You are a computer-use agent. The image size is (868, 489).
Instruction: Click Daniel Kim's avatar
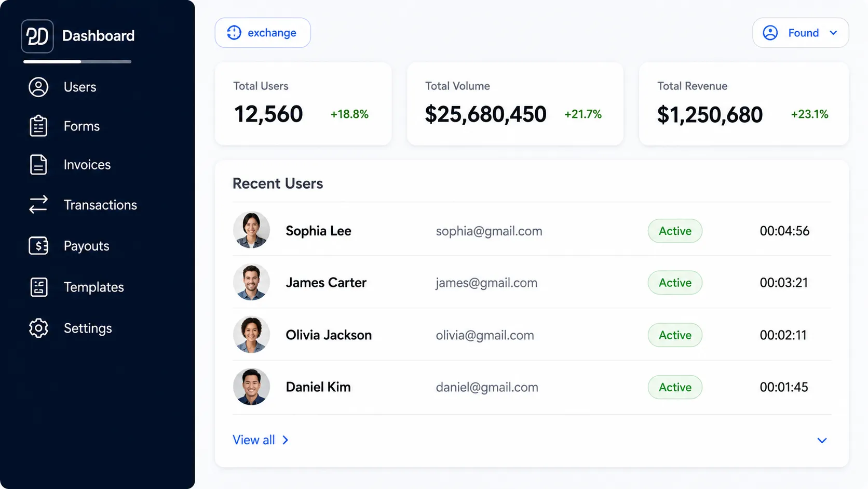[x=251, y=387]
